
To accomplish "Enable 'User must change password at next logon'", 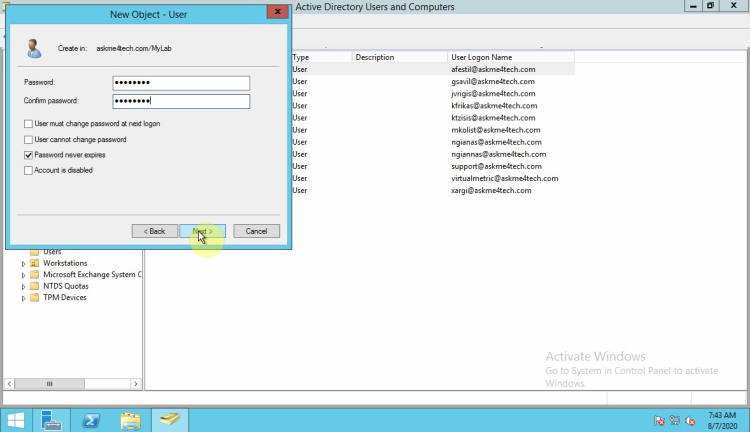I will tap(28, 124).
